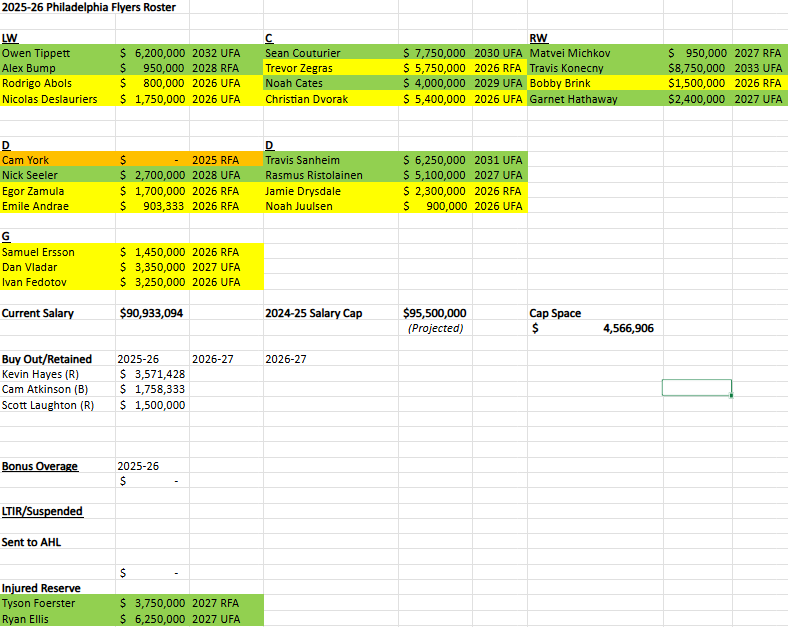Select the Scott Laughton (R) cell
The height and width of the screenshot is (627, 788).
[58, 405]
